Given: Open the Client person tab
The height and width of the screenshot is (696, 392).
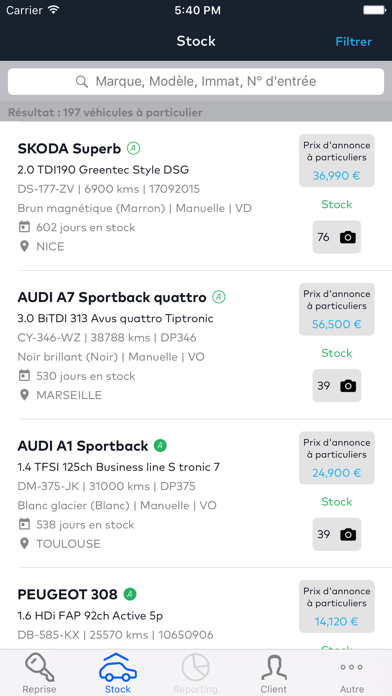Looking at the screenshot, I should 273,673.
